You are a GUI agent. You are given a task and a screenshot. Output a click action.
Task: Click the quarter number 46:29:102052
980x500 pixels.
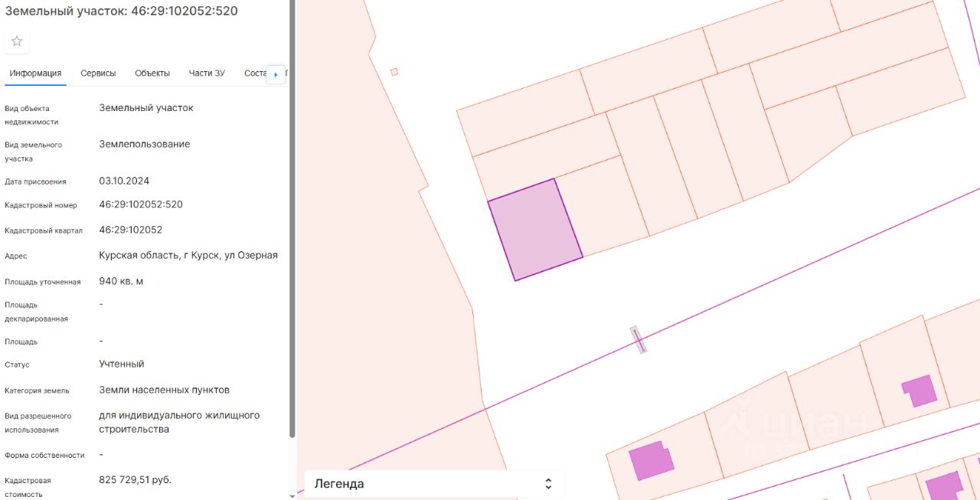tap(130, 230)
